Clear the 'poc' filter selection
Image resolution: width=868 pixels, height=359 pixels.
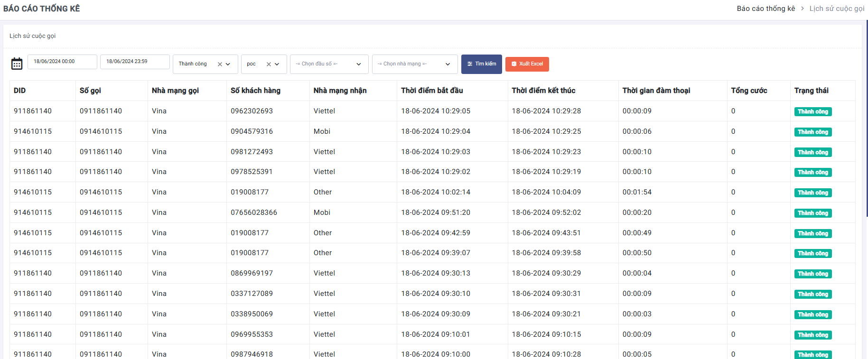[269, 64]
